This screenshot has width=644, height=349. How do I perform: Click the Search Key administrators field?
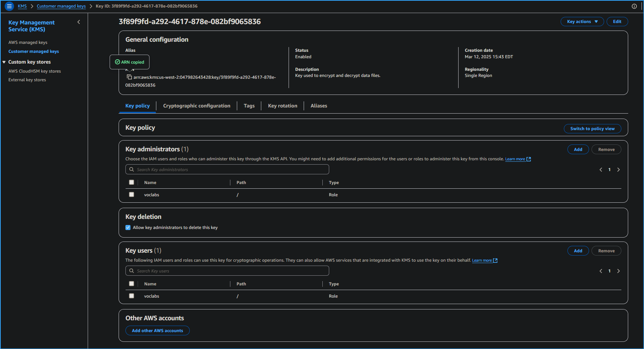pyautogui.click(x=227, y=170)
